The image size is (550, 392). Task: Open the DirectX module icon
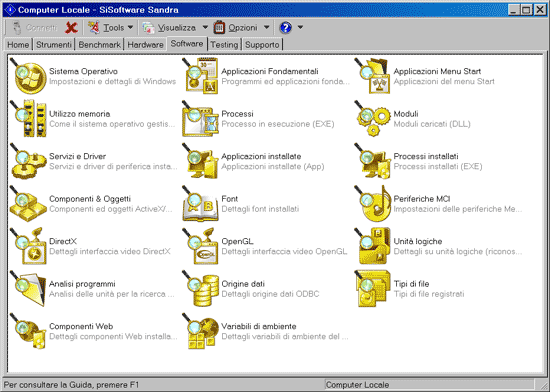tap(28, 246)
